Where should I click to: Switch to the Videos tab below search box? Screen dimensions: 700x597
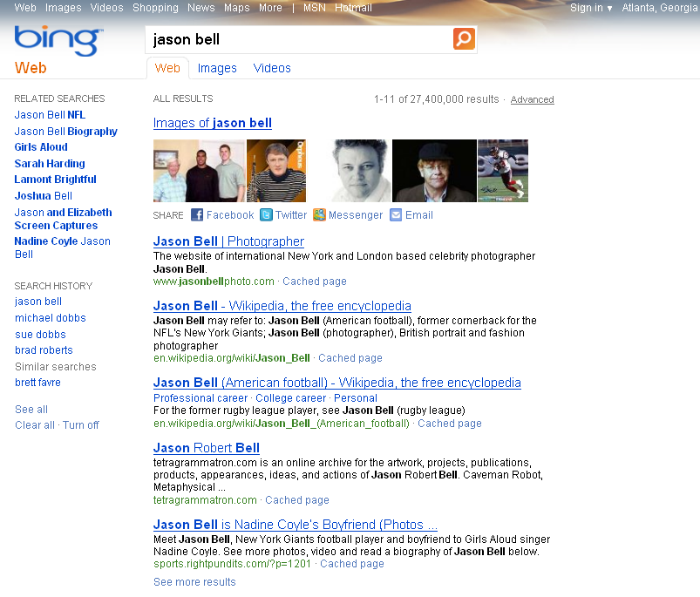pos(272,68)
